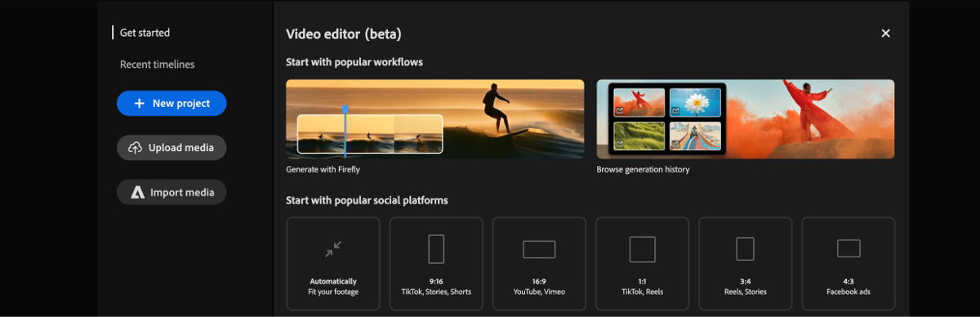Click the 3:4 portrait rectangle icon

click(745, 248)
